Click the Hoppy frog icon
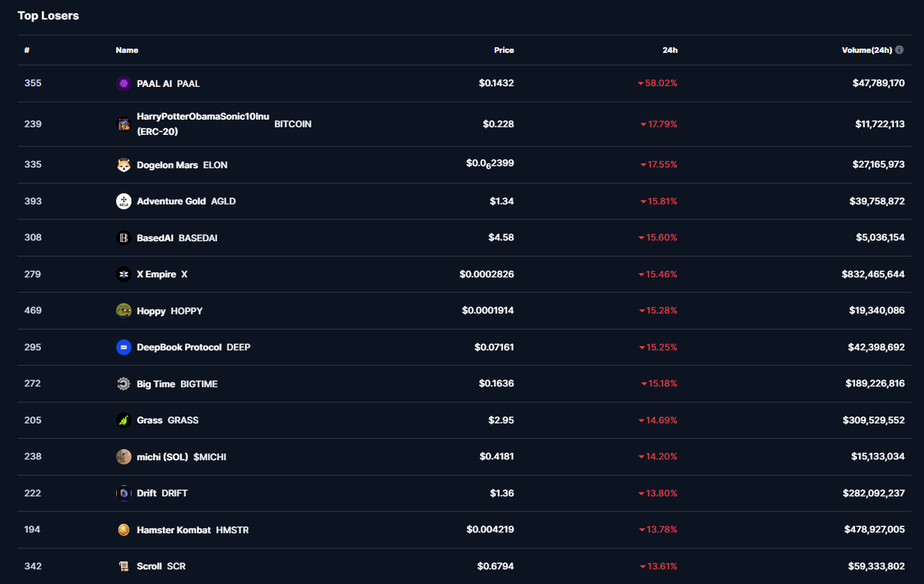This screenshot has height=584, width=924. [x=124, y=311]
